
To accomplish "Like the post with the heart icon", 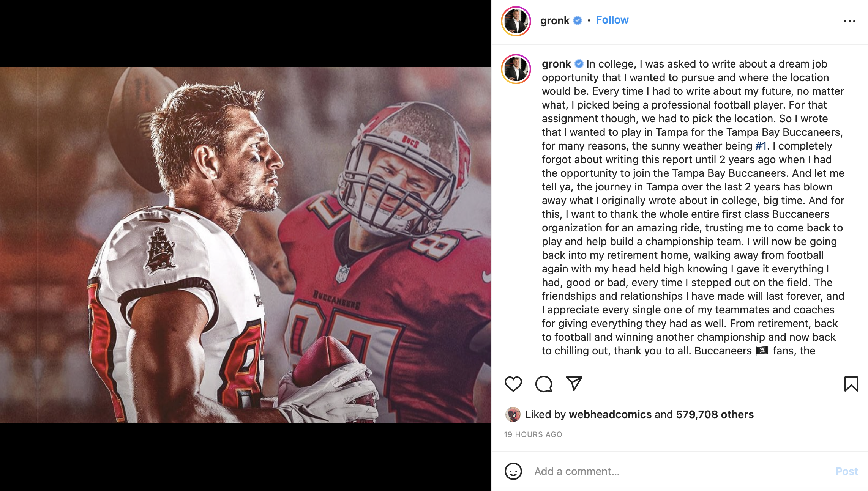I will [513, 384].
